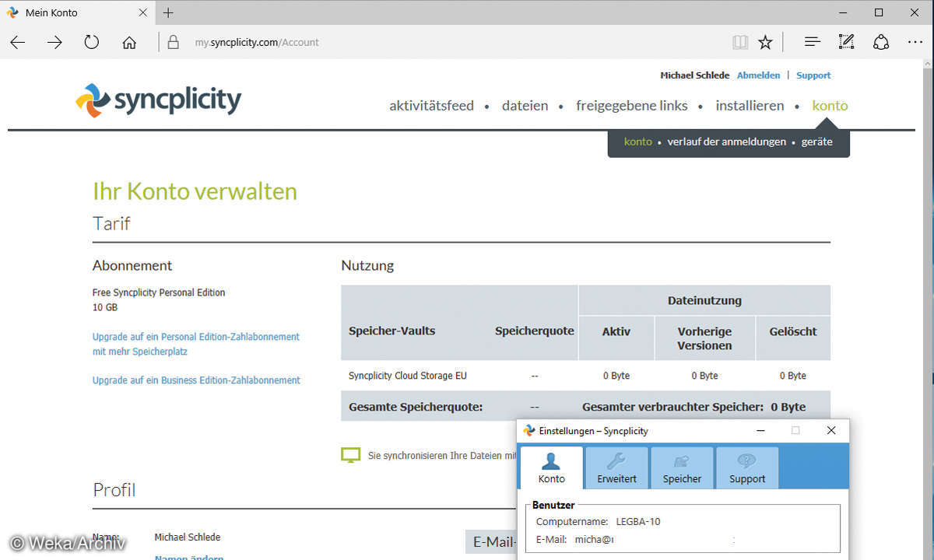Open the browser home page icon
Screen dimensions: 934x560
(x=129, y=42)
